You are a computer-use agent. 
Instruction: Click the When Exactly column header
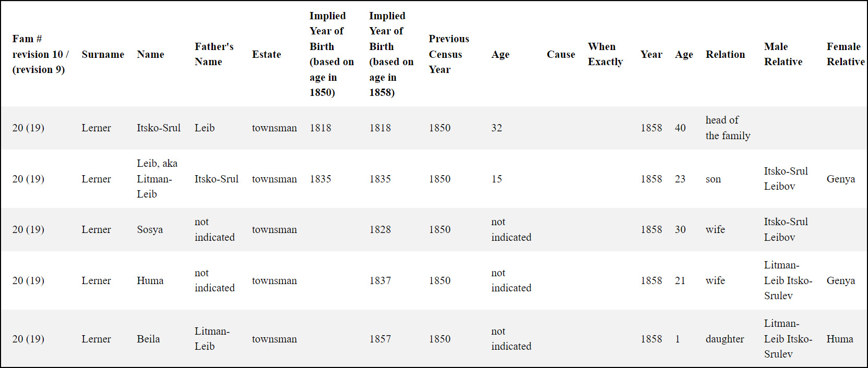coord(605,54)
